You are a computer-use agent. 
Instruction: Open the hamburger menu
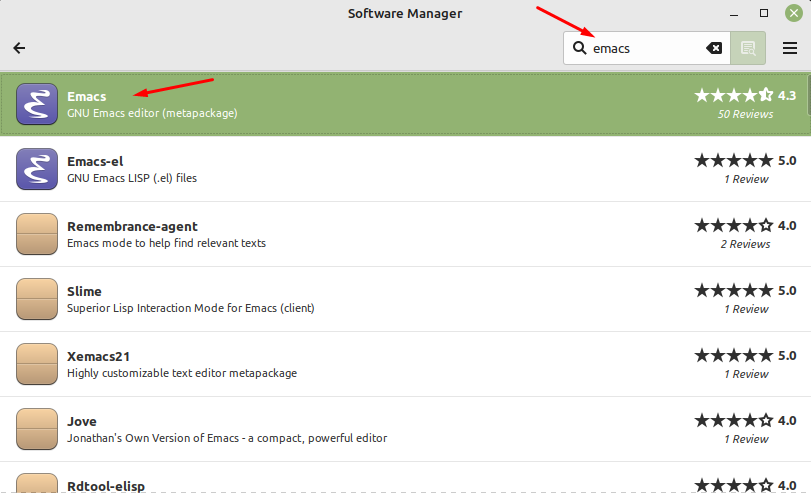(789, 48)
